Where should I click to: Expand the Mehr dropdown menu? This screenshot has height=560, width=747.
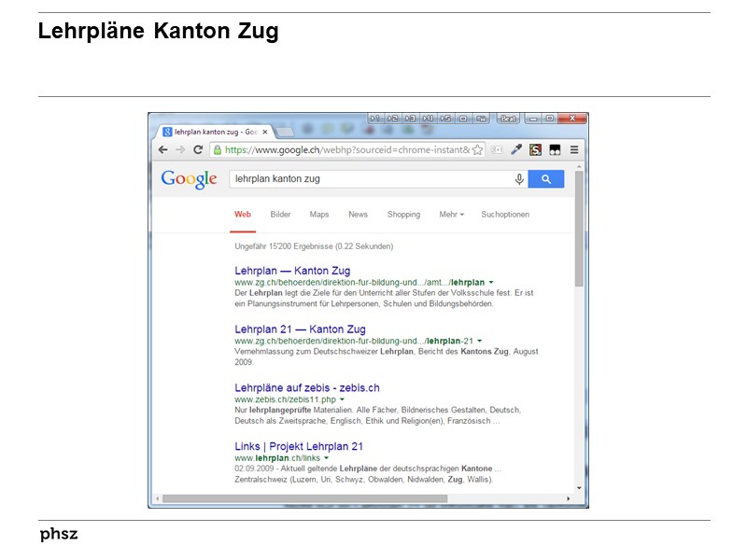point(448,215)
